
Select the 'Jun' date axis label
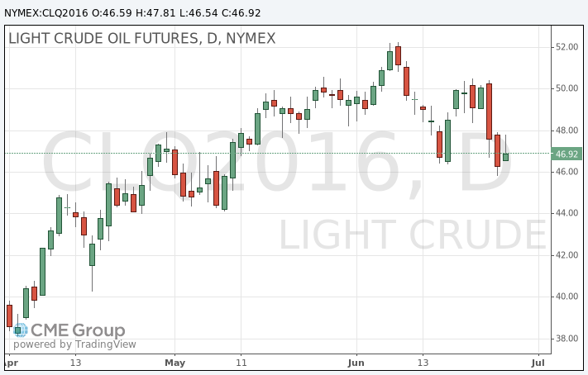(356, 363)
